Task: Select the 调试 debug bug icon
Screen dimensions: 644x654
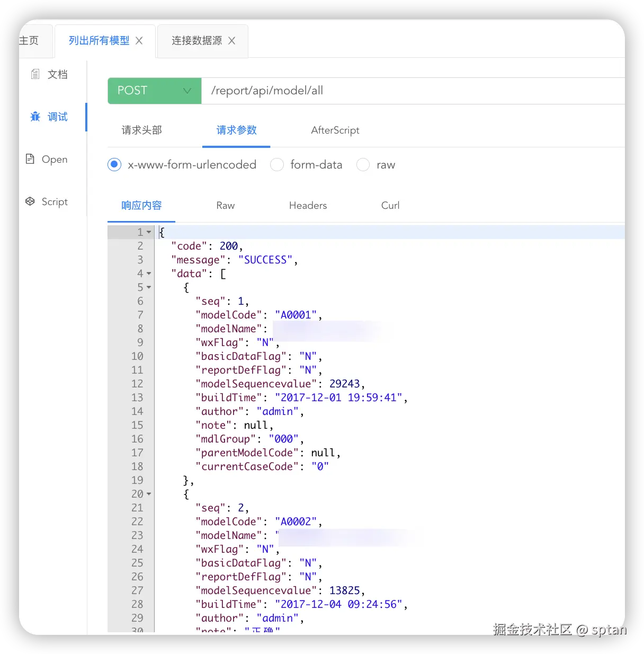Action: pos(35,117)
